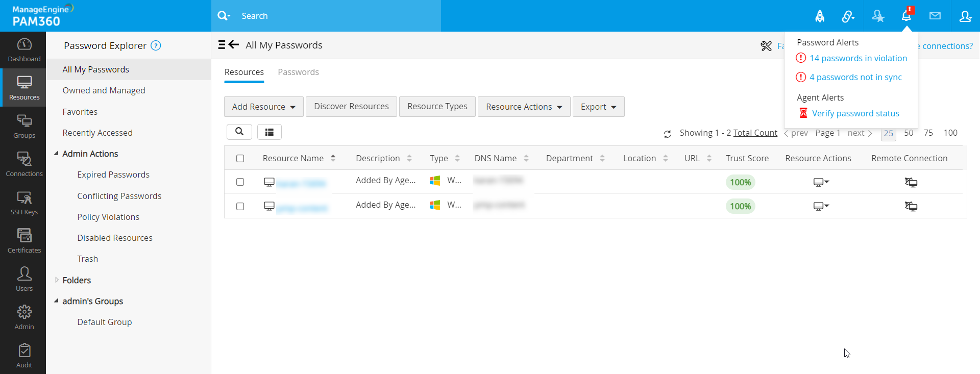980x374 pixels.
Task: Click the rocket icon in header
Action: point(820,16)
